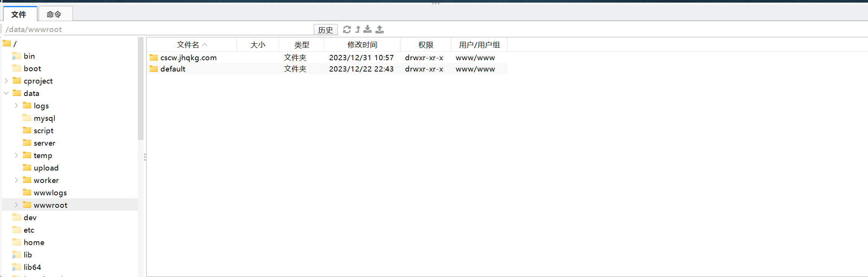Select the upload folder in tree

click(x=41, y=168)
